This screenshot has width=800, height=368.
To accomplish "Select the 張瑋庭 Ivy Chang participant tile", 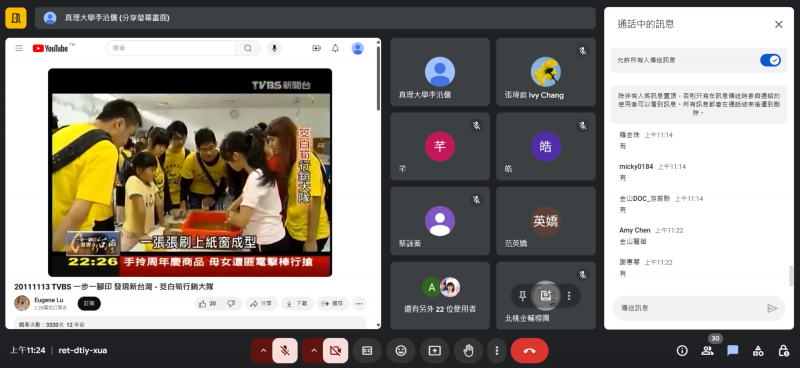I will (x=546, y=72).
